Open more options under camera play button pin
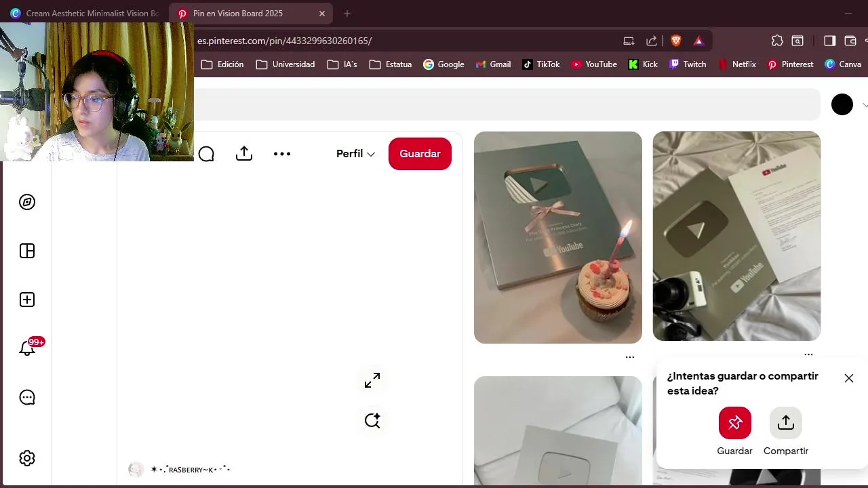This screenshot has height=488, width=868. click(808, 354)
